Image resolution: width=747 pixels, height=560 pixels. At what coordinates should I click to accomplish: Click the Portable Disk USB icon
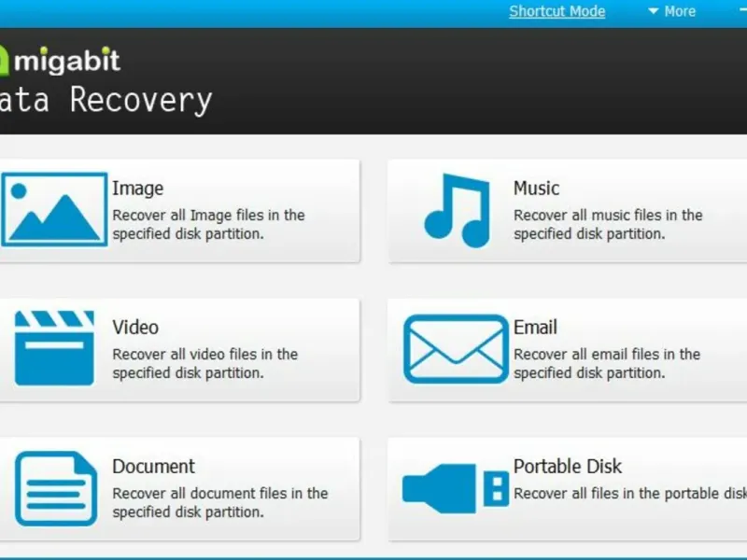(456, 488)
